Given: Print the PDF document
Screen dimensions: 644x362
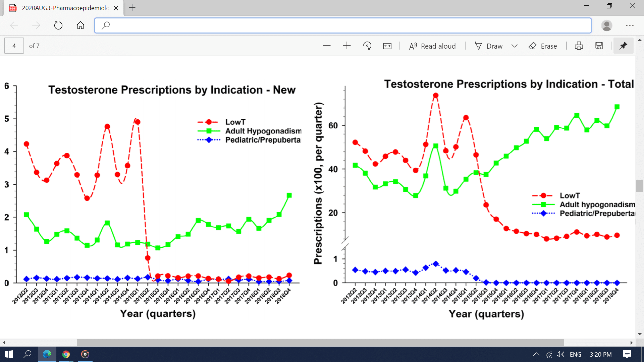Looking at the screenshot, I should 579,46.
